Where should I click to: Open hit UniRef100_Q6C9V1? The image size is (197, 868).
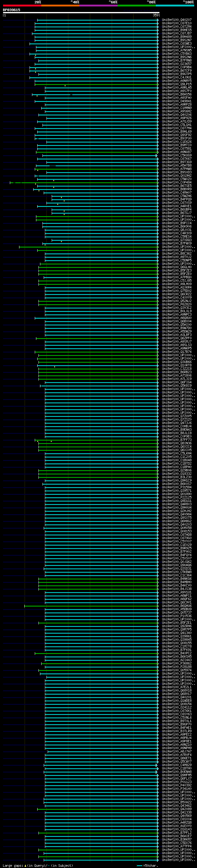click(x=177, y=603)
